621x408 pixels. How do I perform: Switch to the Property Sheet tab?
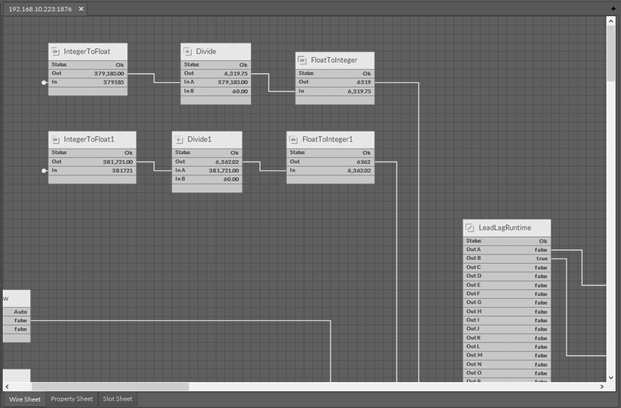coord(71,399)
